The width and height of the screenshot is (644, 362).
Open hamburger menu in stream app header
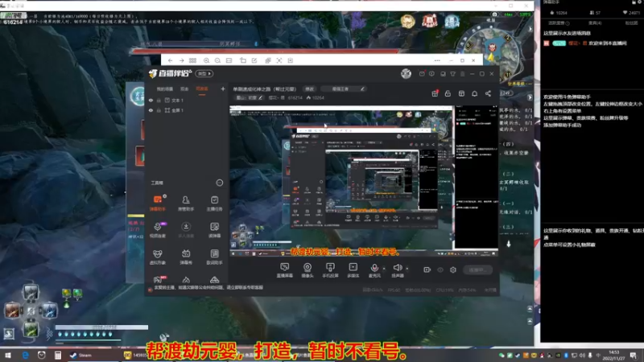(462, 74)
